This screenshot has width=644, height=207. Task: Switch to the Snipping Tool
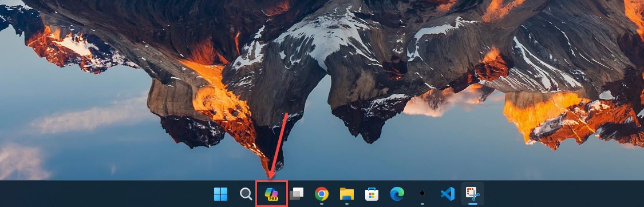click(473, 193)
